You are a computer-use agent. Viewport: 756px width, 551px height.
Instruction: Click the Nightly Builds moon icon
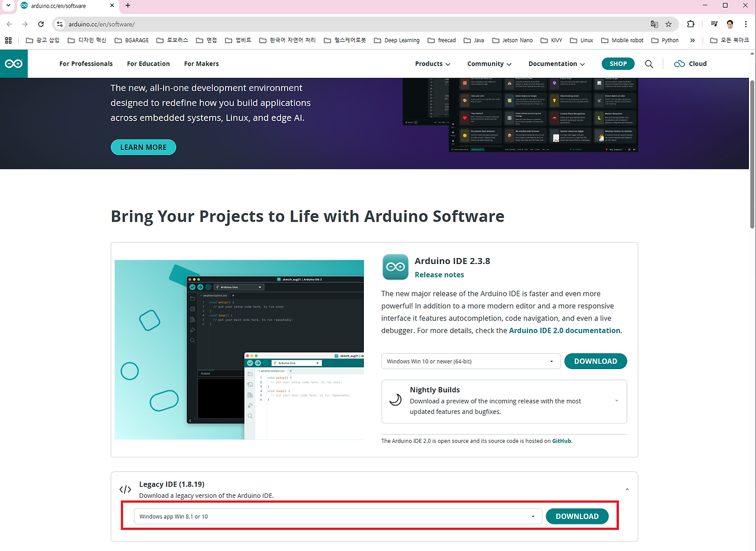(x=396, y=400)
